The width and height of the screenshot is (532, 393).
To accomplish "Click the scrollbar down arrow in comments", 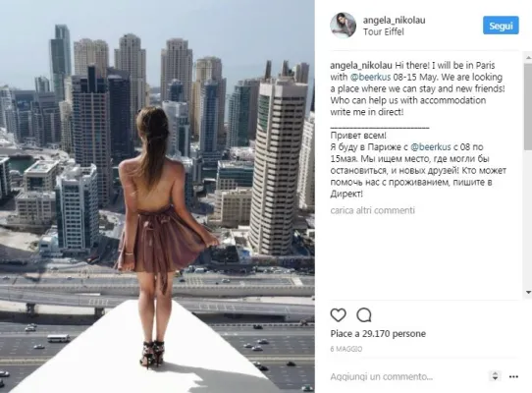I will [528, 292].
